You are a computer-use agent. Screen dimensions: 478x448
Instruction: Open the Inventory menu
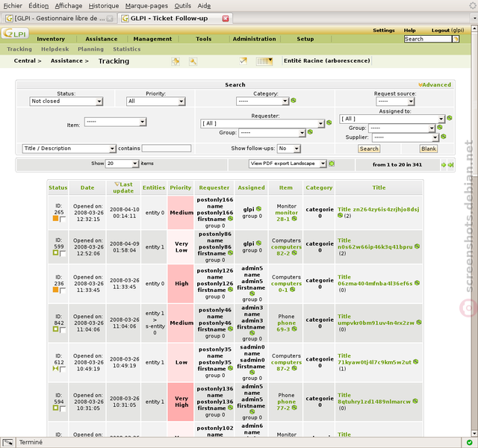pos(51,39)
